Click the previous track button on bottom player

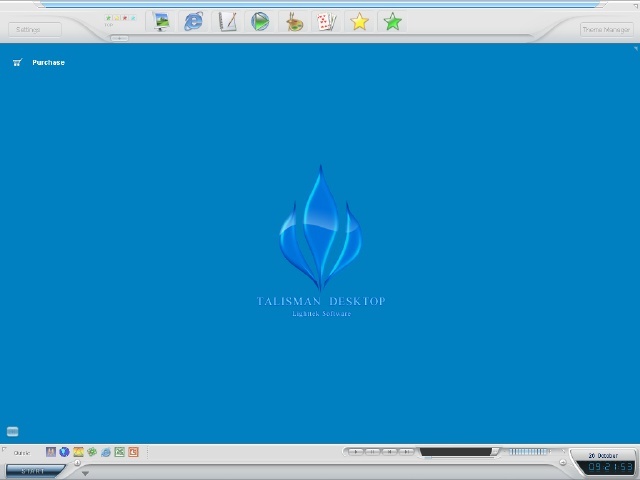[x=390, y=452]
